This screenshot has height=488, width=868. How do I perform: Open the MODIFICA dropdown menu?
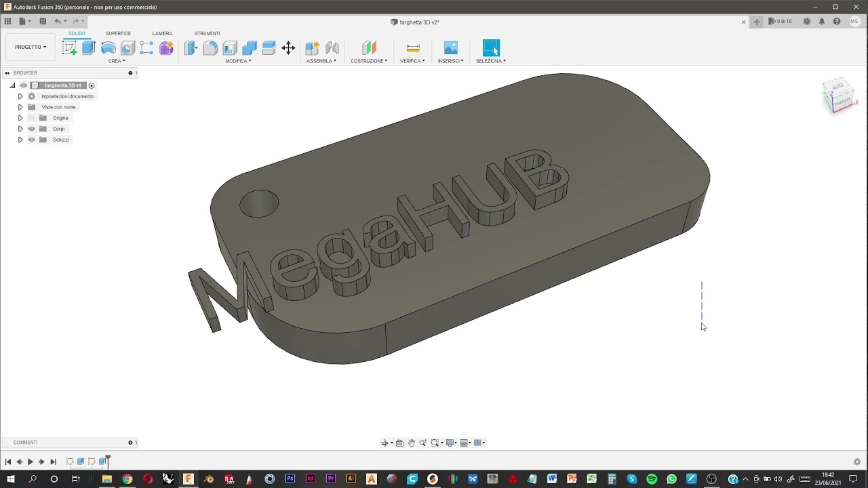[x=238, y=61]
